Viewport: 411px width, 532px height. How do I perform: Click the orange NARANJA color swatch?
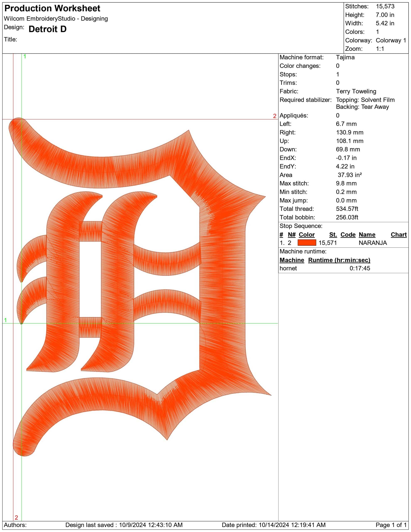[x=307, y=243]
